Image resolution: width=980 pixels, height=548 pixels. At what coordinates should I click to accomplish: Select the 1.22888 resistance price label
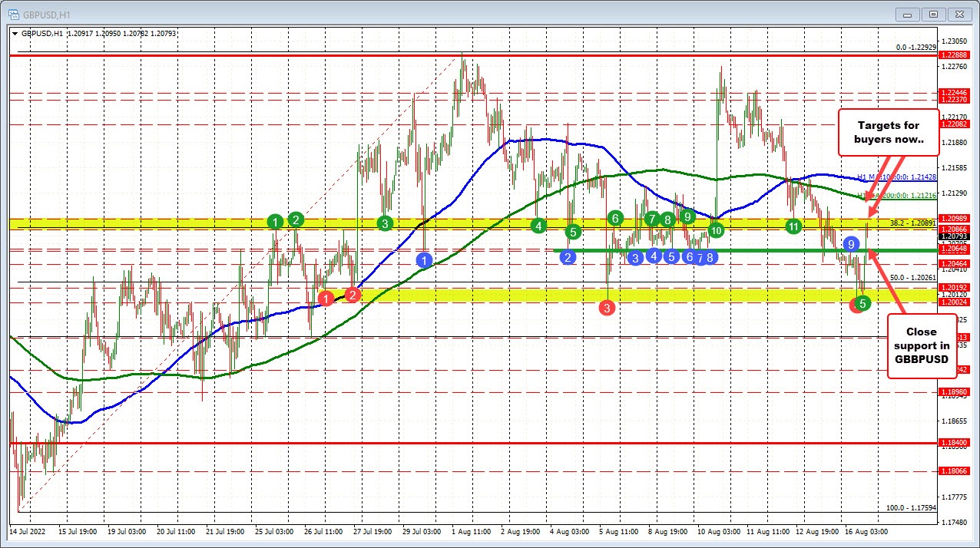click(x=955, y=55)
